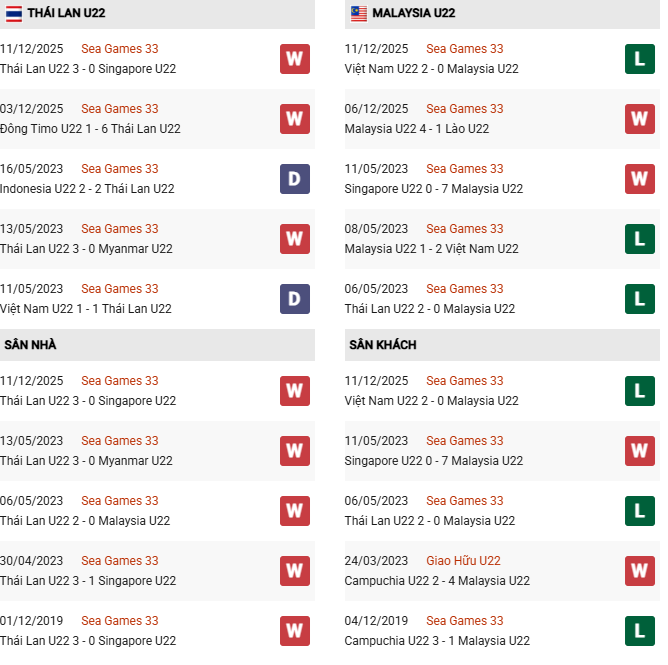The height and width of the screenshot is (665, 668).
Task: Select the MALAYSIA U22 header
Action: tap(414, 13)
